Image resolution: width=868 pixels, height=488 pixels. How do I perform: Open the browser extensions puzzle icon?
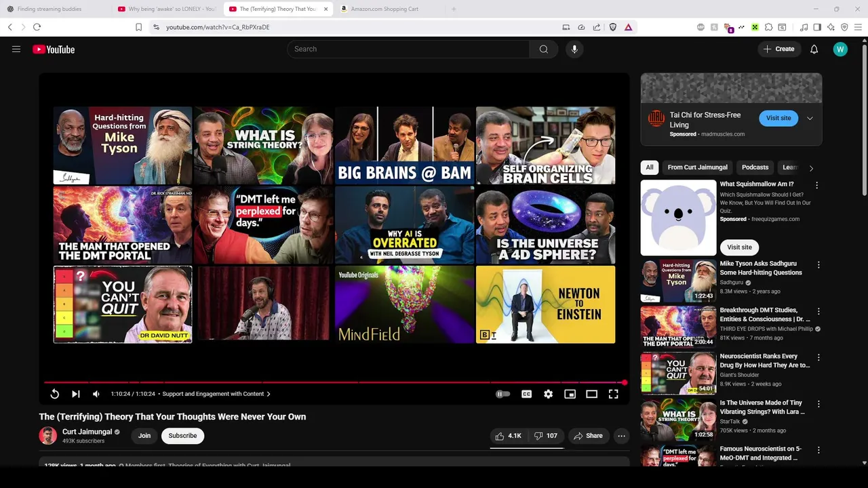pyautogui.click(x=768, y=27)
